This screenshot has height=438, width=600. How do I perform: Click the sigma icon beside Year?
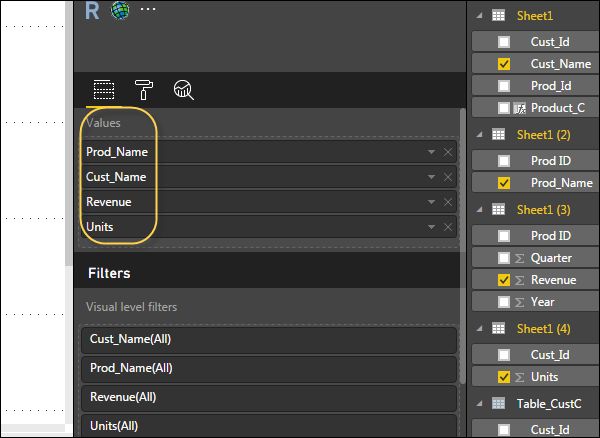pyautogui.click(x=519, y=303)
